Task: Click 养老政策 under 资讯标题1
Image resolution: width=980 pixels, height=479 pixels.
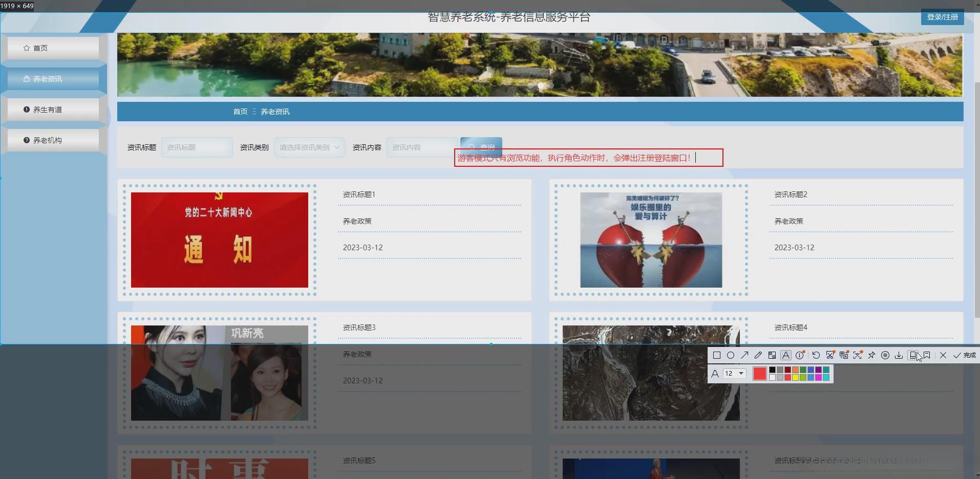Action: tap(357, 221)
